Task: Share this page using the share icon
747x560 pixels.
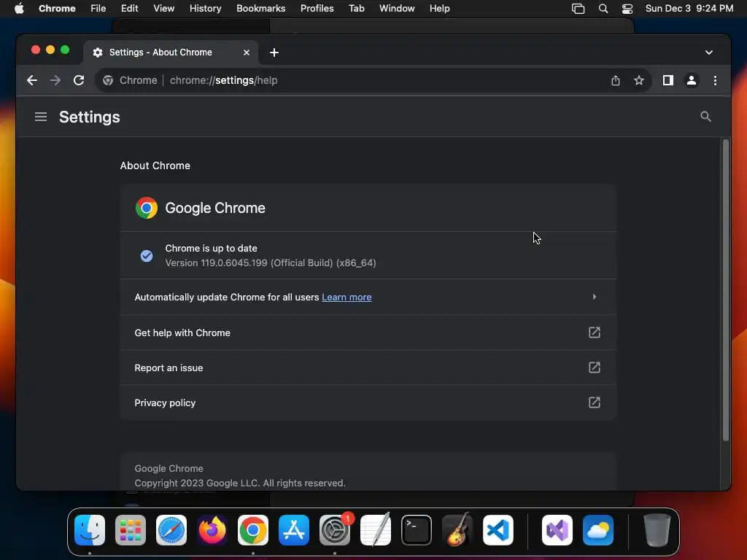Action: pos(616,80)
